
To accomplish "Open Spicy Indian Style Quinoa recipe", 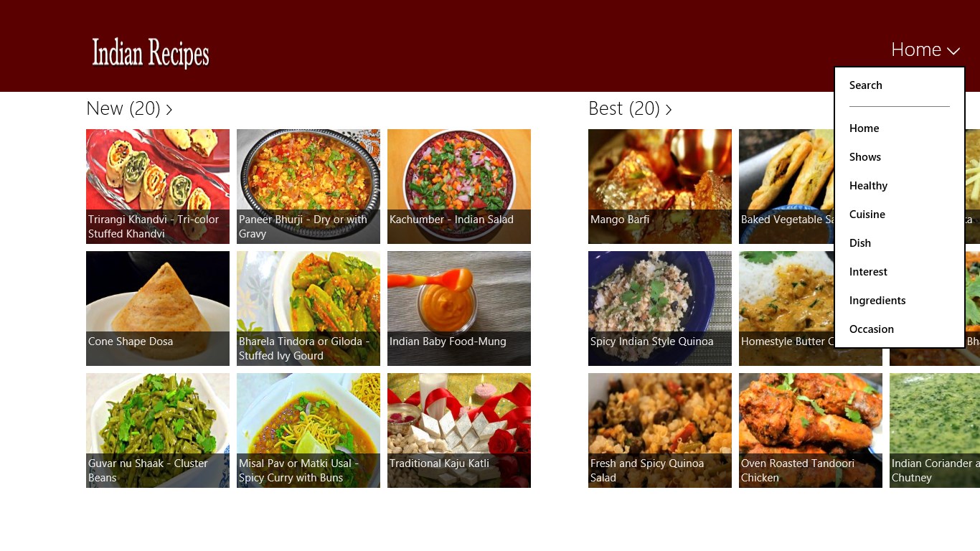I will click(660, 309).
